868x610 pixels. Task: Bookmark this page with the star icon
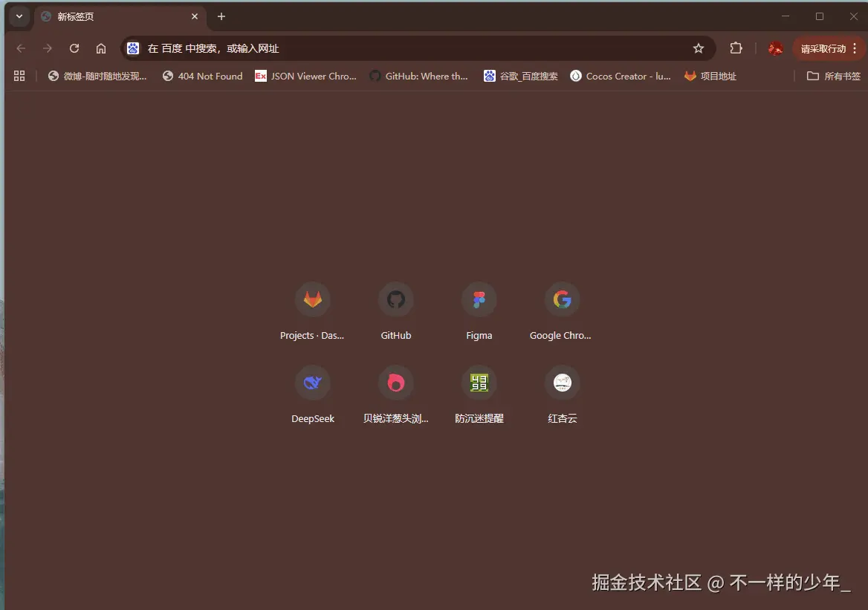(699, 48)
